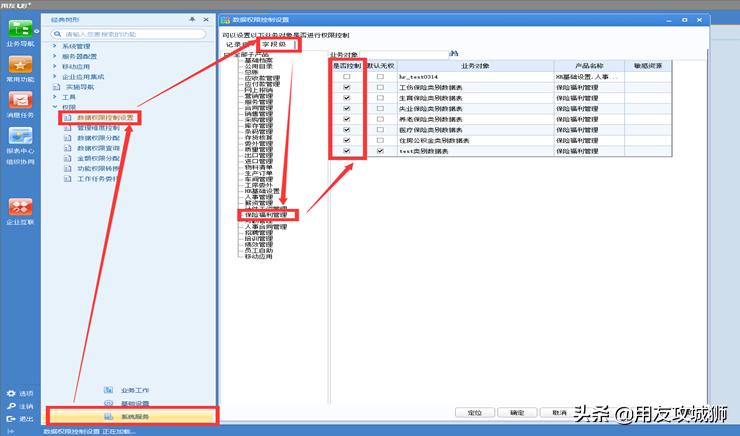Click the magnifier icon in function search box
Viewport: 740px width, 436px height.
(x=58, y=34)
